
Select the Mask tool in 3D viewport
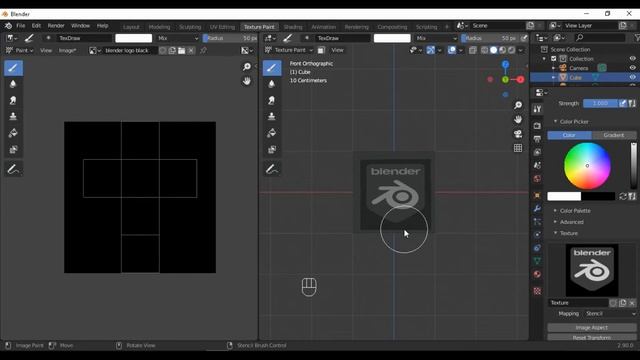pos(272,149)
